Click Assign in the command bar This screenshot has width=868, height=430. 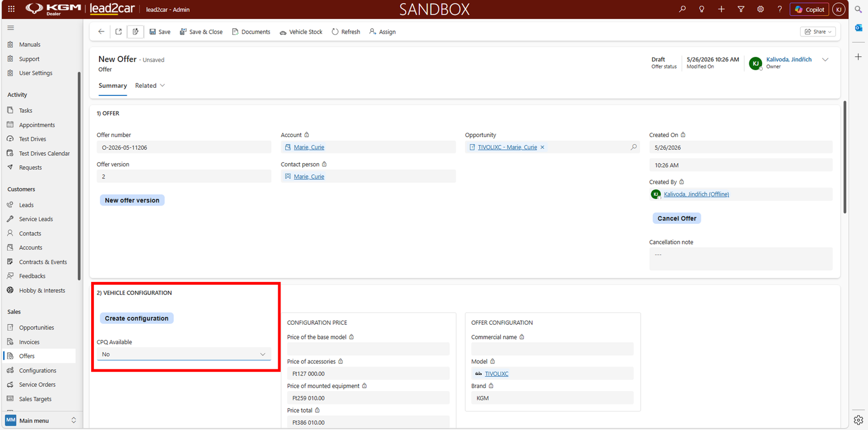382,32
